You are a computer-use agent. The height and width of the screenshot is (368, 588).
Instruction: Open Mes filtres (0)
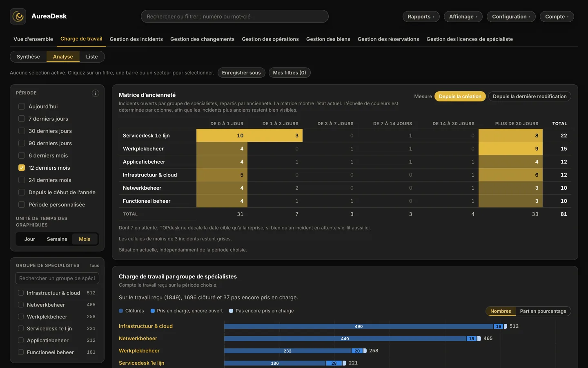pos(290,73)
